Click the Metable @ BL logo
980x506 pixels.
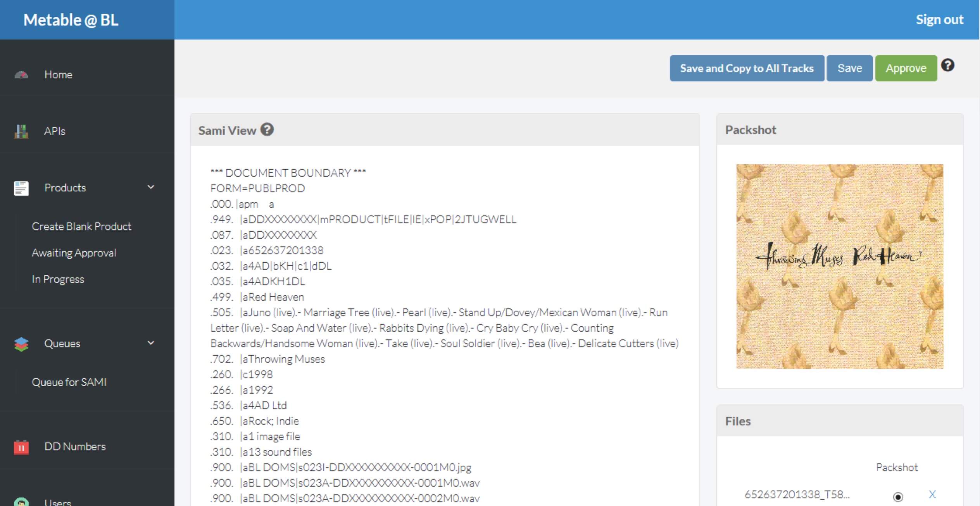(71, 20)
